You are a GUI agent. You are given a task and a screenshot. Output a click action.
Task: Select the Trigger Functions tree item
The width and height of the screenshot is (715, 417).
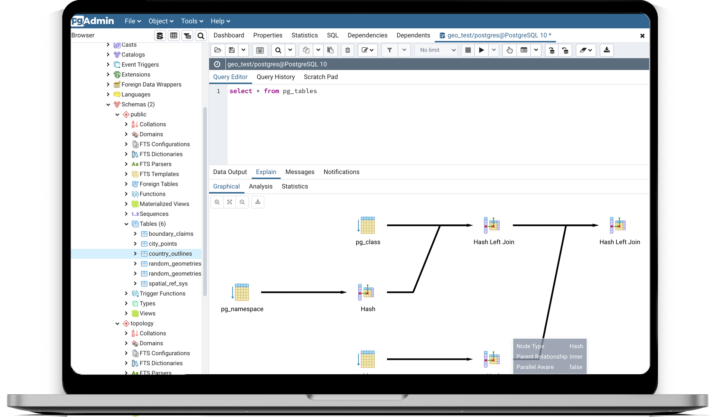[x=162, y=293]
